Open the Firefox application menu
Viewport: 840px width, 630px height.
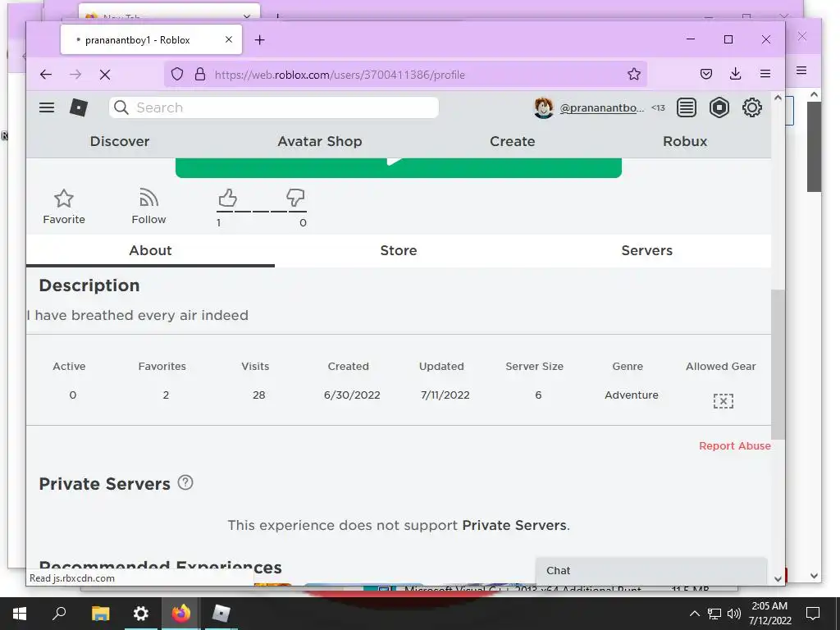[x=765, y=74]
